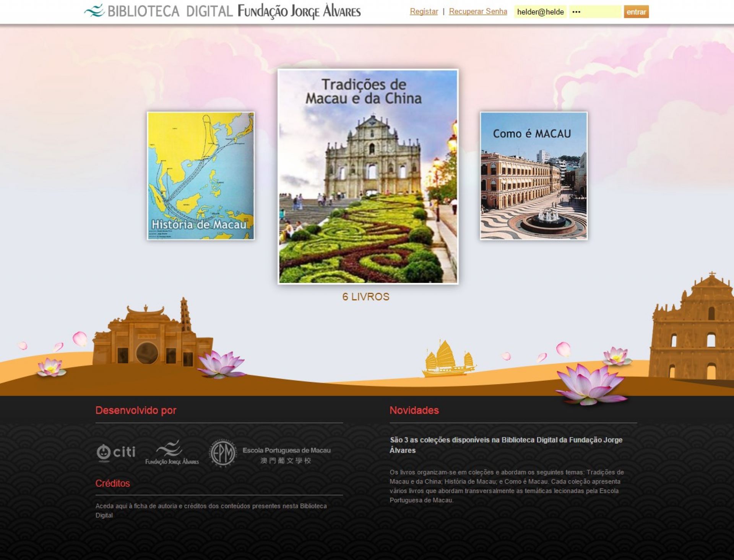Open the Como é MACAU collection cover
Screen dimensions: 734x560
(534, 176)
